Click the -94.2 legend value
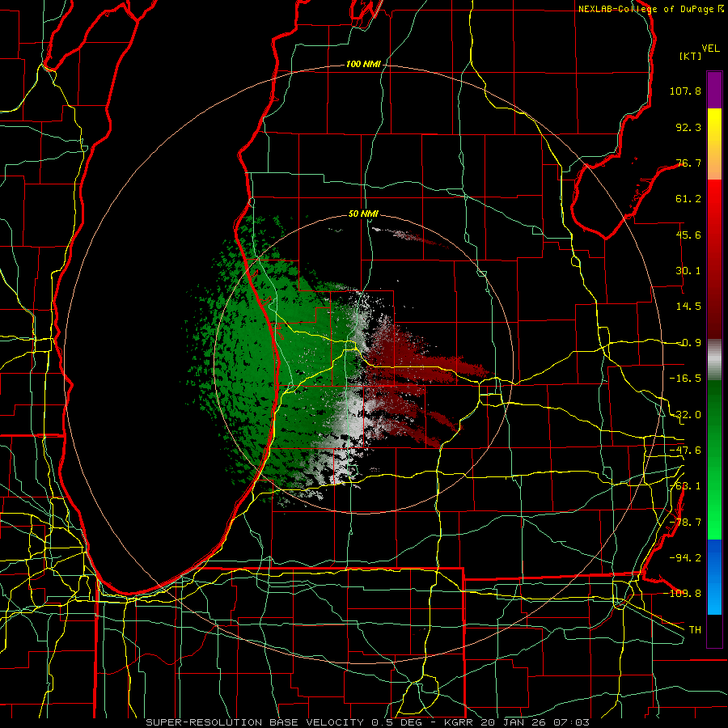The height and width of the screenshot is (728, 728). tap(685, 557)
